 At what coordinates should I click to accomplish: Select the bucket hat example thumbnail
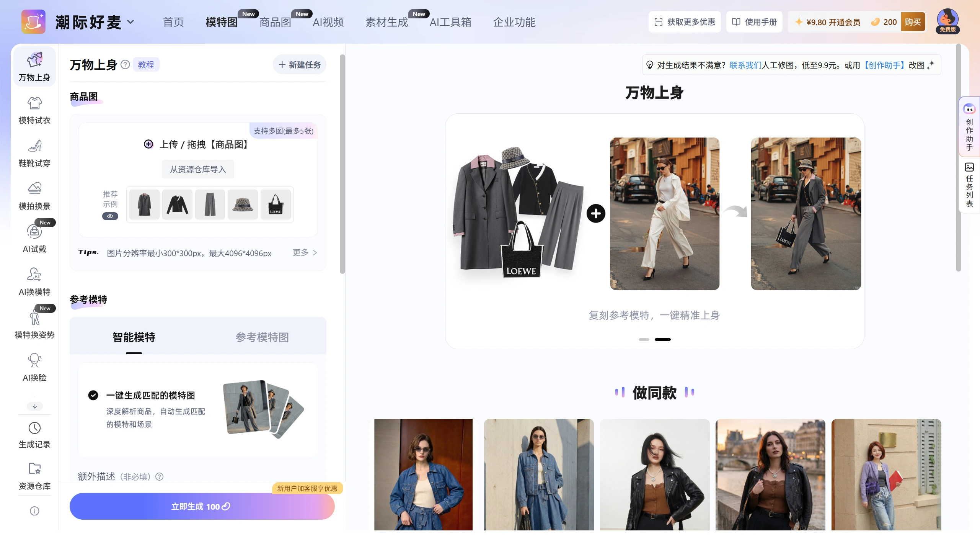click(243, 205)
